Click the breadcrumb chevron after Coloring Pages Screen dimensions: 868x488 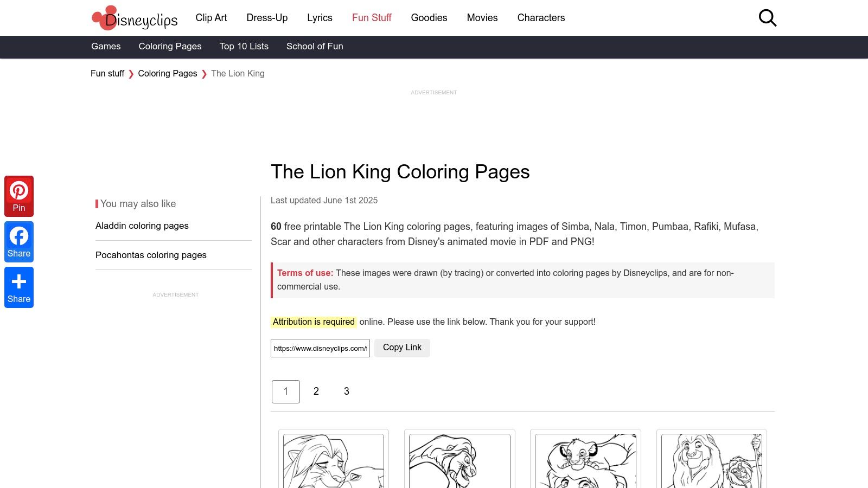pos(204,73)
